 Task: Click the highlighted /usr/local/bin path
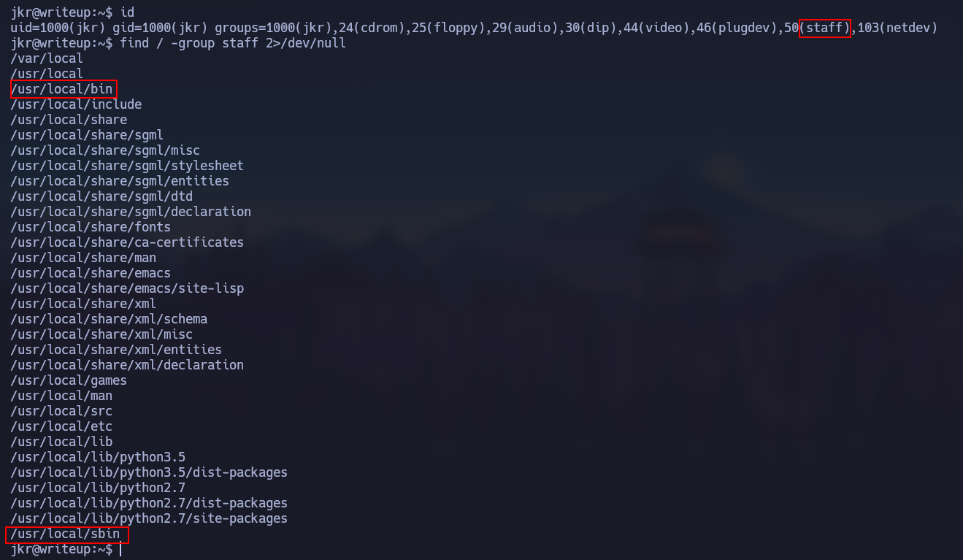click(62, 89)
